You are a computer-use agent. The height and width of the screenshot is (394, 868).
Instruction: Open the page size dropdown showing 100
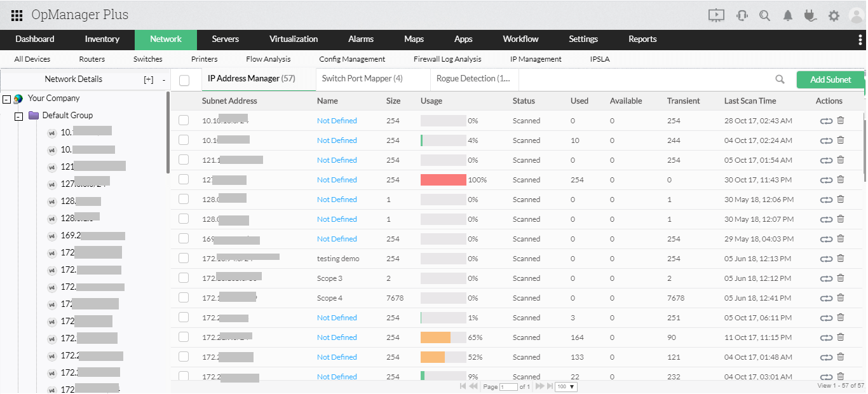pos(565,386)
